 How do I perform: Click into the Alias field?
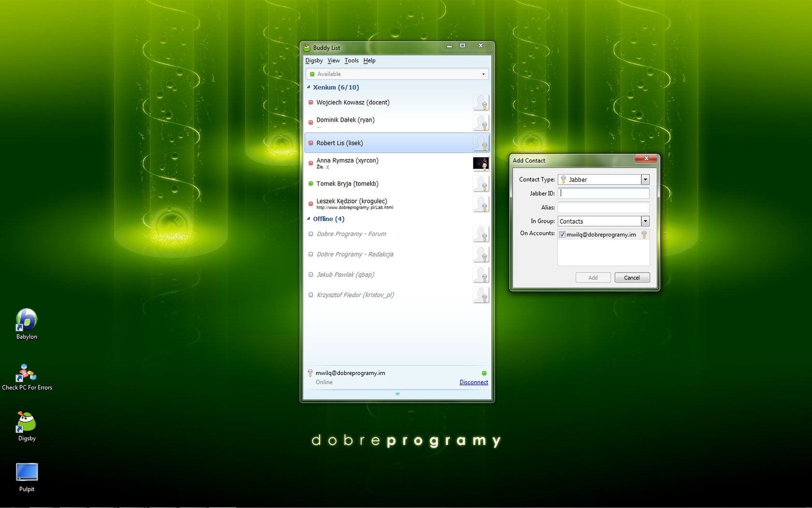(604, 207)
